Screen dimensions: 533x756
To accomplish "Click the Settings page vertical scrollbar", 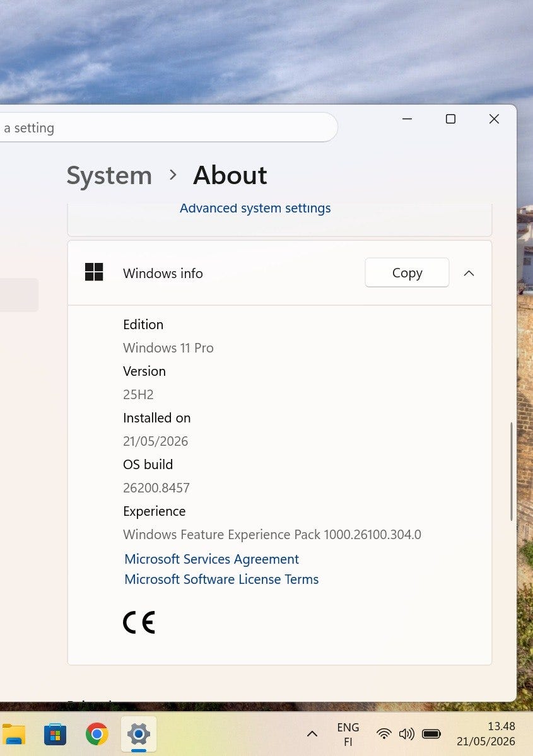I will point(512,472).
